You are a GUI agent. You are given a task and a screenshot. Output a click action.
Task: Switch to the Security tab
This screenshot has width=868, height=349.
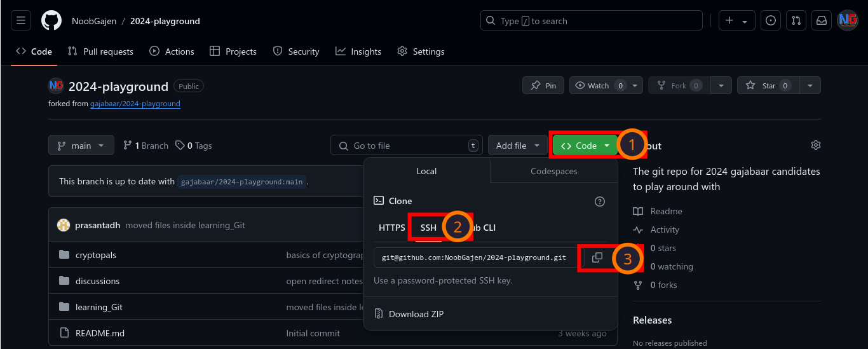[296, 51]
